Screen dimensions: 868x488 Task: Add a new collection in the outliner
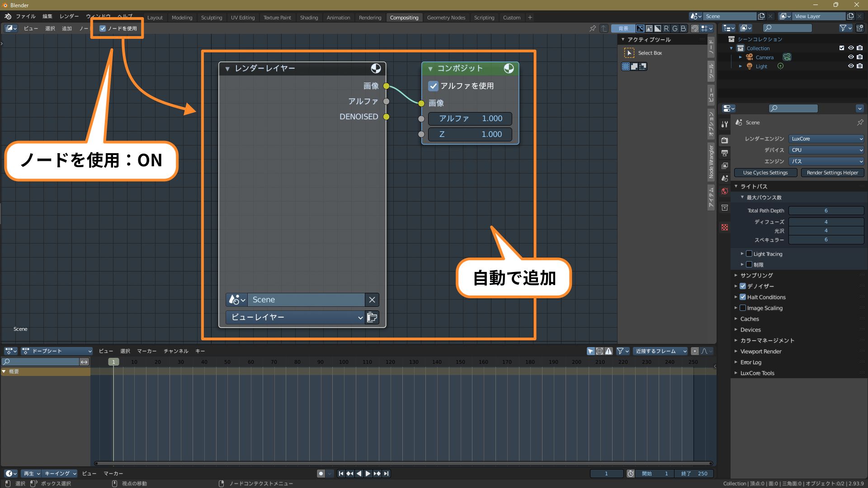pyautogui.click(x=860, y=28)
